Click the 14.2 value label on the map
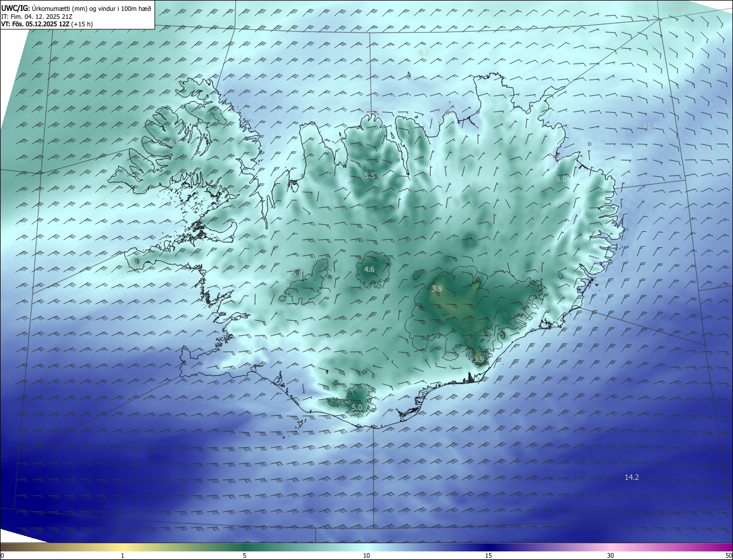Screen dimensions: 733x560 [x=632, y=477]
